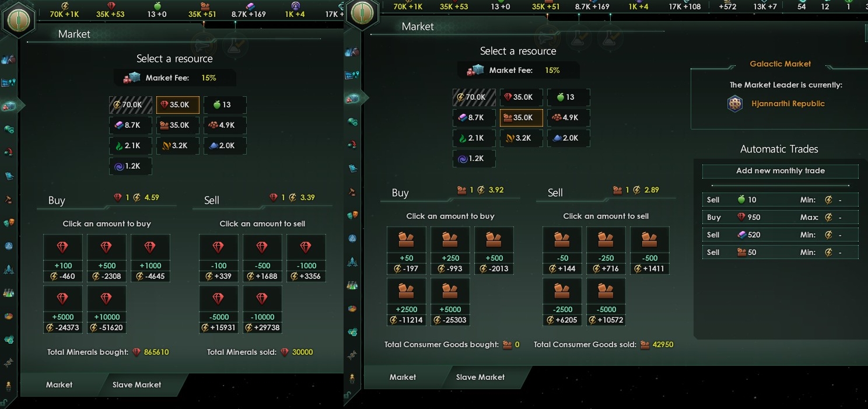
Task: Open Slave Market tab below Total Consumer Goods sold
Action: (x=480, y=377)
